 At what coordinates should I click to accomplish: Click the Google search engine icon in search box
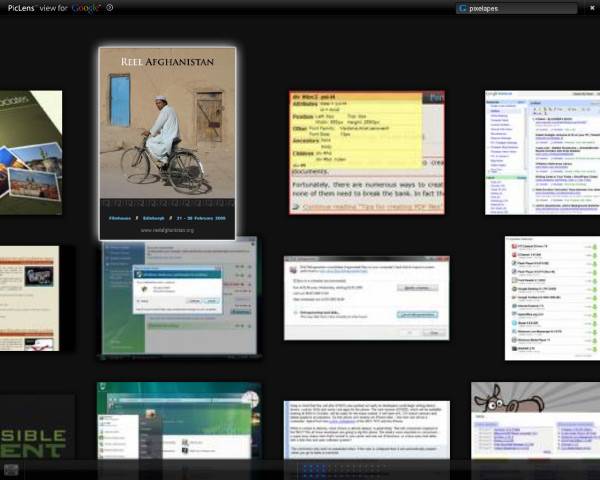[463, 8]
